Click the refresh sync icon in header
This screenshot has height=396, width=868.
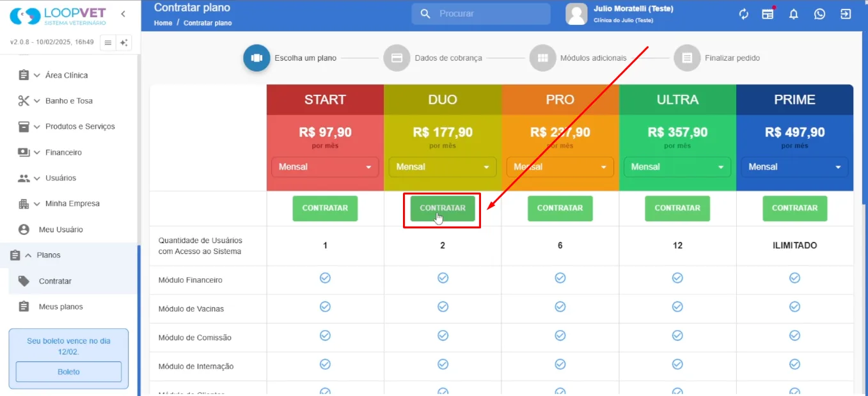click(743, 14)
